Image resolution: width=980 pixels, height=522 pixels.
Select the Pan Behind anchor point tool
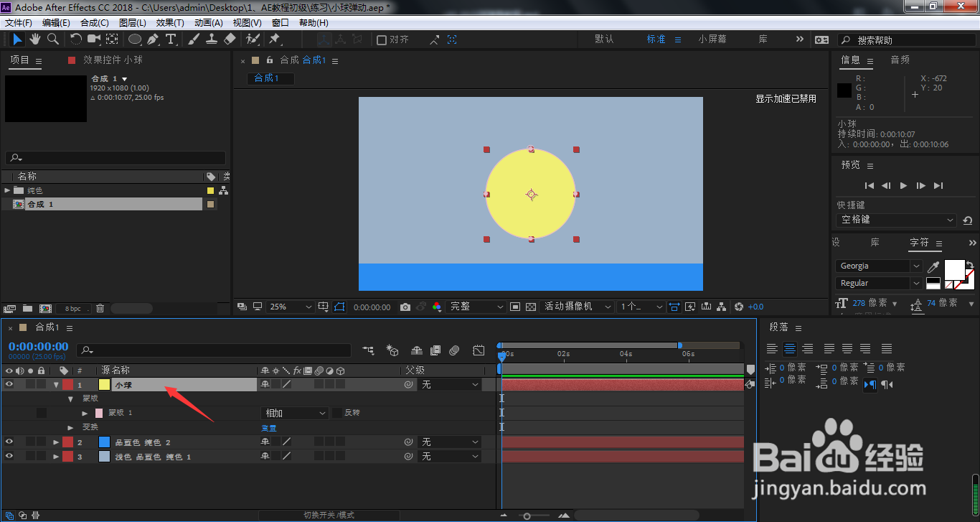113,39
